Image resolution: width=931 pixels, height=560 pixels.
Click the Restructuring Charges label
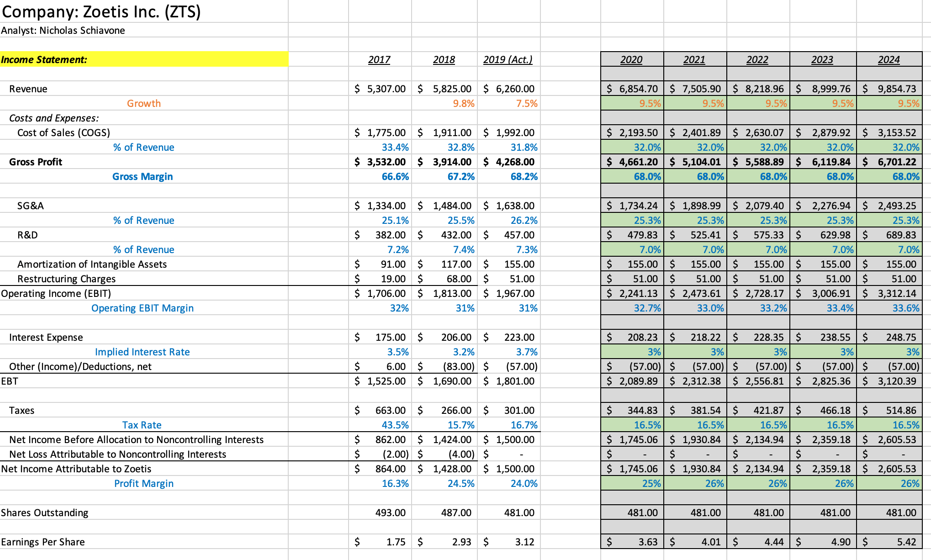[x=67, y=279]
